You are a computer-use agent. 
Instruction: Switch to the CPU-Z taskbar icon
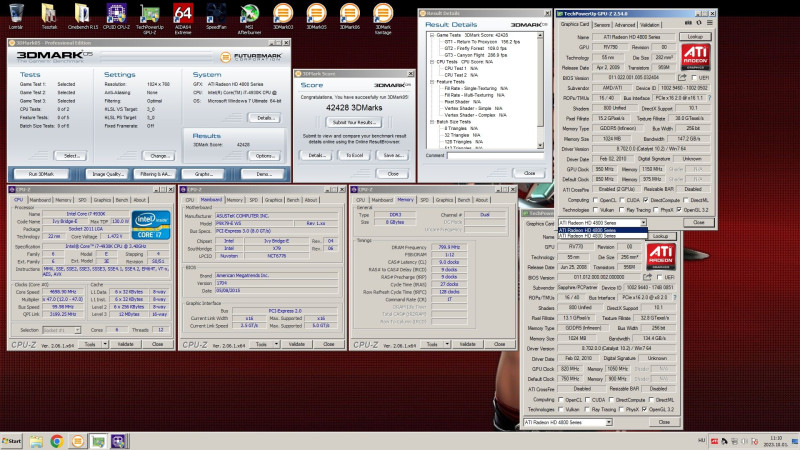tap(118, 441)
